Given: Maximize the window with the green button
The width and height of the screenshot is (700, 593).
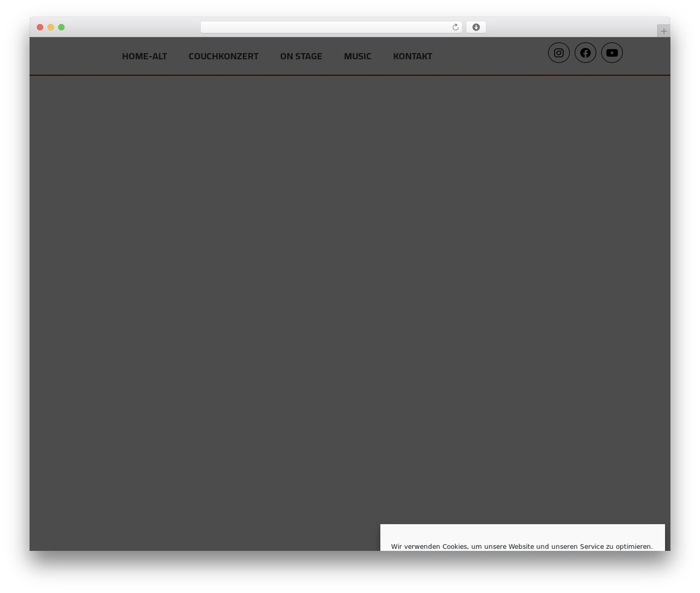Looking at the screenshot, I should 61,27.
